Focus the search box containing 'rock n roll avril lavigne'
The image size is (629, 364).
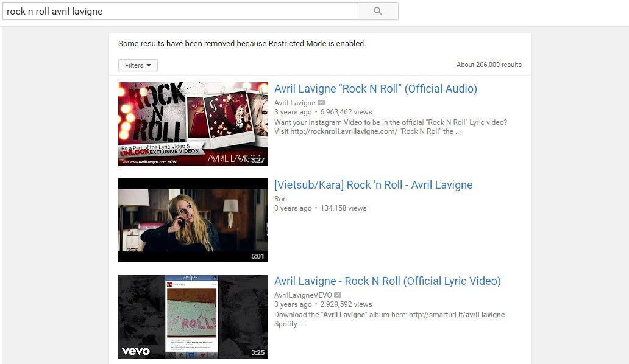pos(180,11)
